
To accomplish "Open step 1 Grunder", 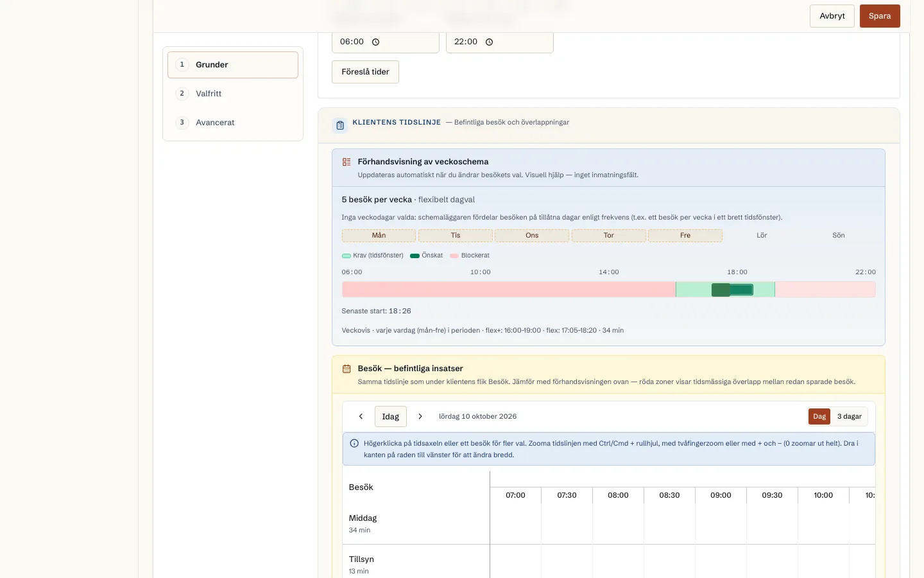I will [x=233, y=65].
